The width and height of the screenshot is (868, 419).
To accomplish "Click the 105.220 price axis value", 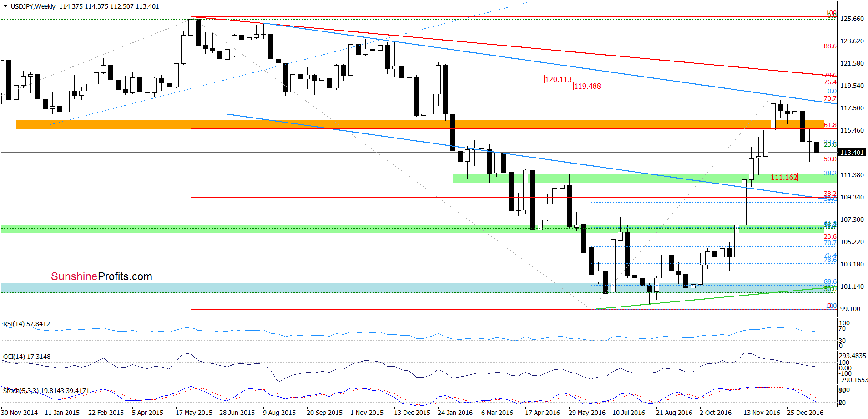I will (852, 242).
